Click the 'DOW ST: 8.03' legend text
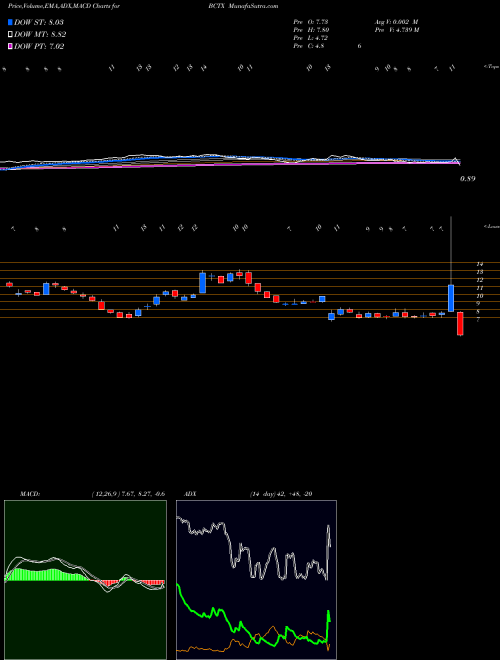Image resolution: width=500 pixels, height=660 pixels. tap(39, 22)
